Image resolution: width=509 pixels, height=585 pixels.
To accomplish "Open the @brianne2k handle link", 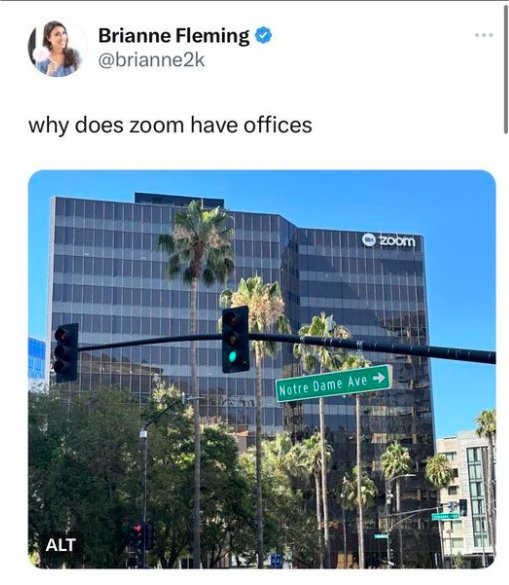I will tap(151, 60).
